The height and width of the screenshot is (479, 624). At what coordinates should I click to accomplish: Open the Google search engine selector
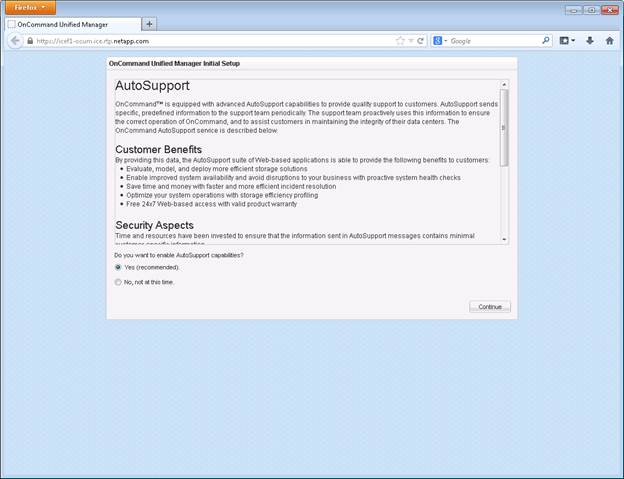click(x=440, y=41)
